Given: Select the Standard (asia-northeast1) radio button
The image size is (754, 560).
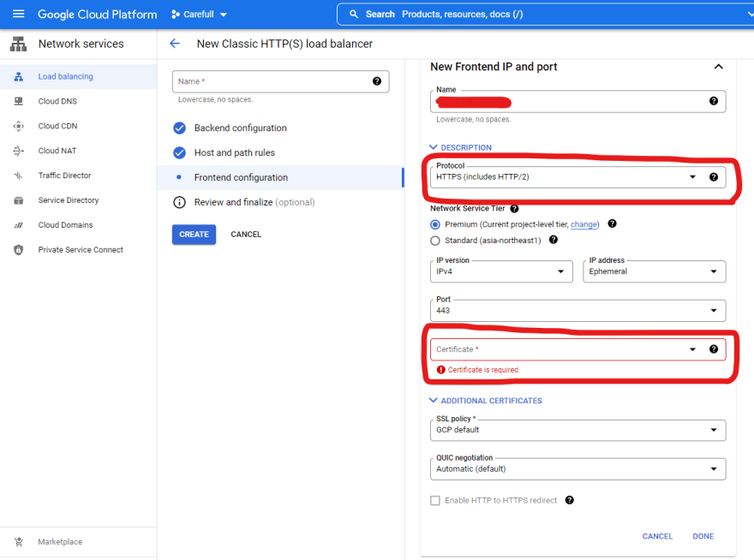Looking at the screenshot, I should pyautogui.click(x=435, y=241).
